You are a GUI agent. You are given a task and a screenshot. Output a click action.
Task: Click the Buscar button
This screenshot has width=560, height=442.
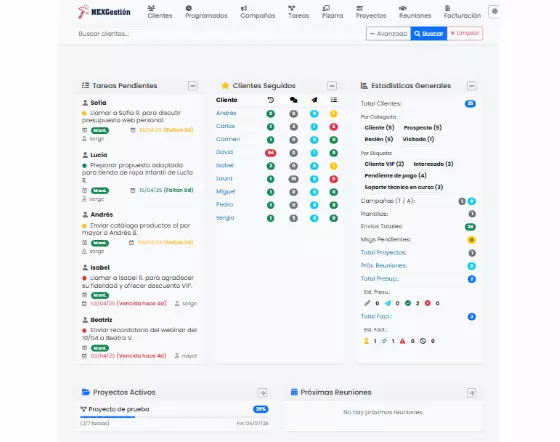click(x=429, y=34)
